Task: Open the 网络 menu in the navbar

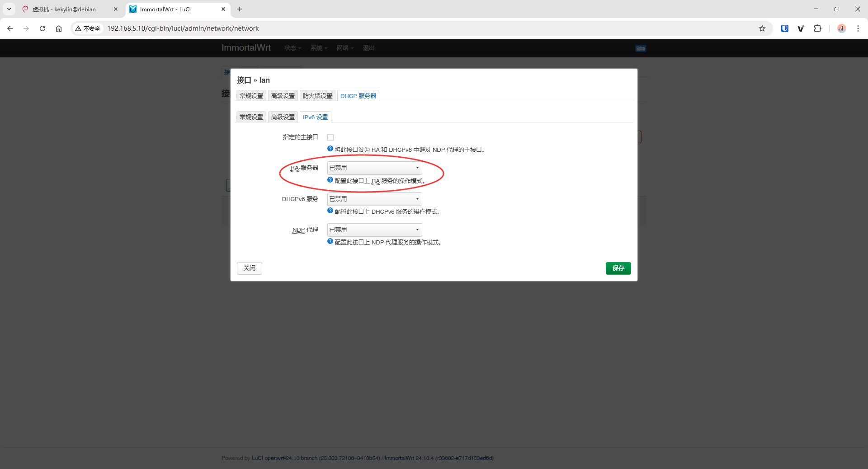Action: pyautogui.click(x=344, y=48)
